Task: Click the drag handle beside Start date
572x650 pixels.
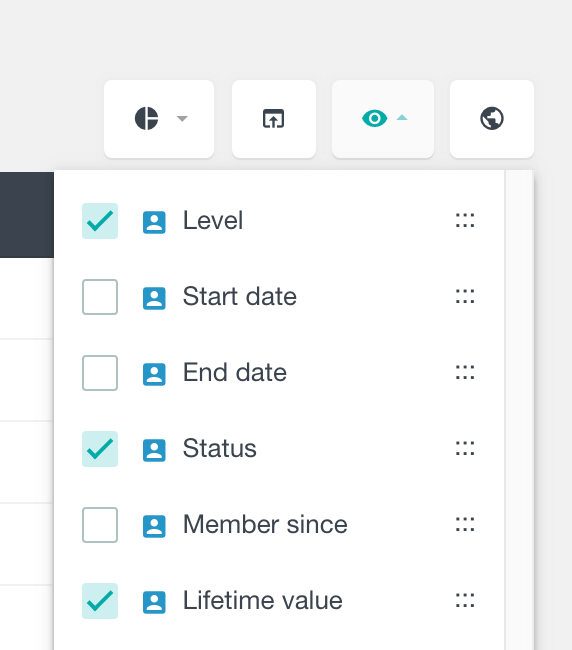Action: pyautogui.click(x=465, y=296)
